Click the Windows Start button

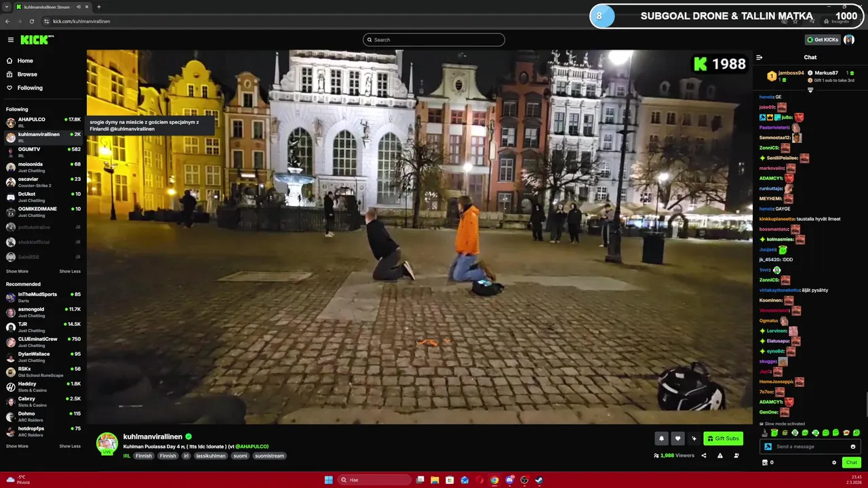coord(328,480)
